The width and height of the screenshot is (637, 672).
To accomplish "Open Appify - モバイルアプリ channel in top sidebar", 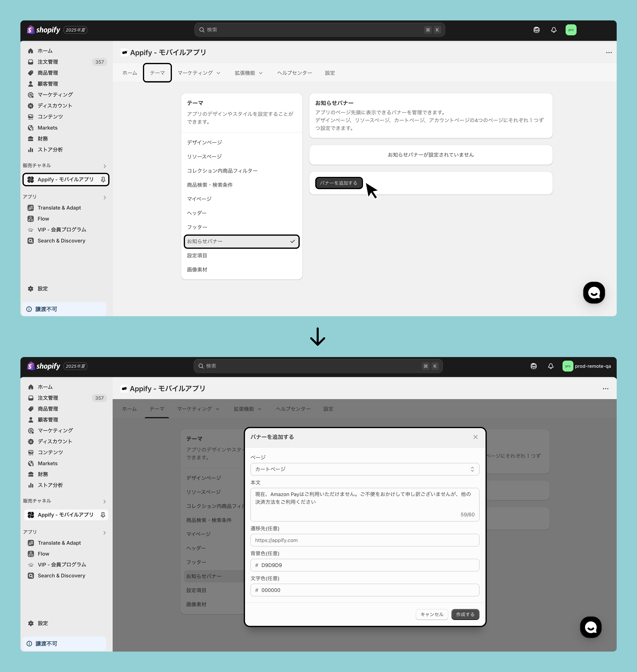I will tap(66, 179).
